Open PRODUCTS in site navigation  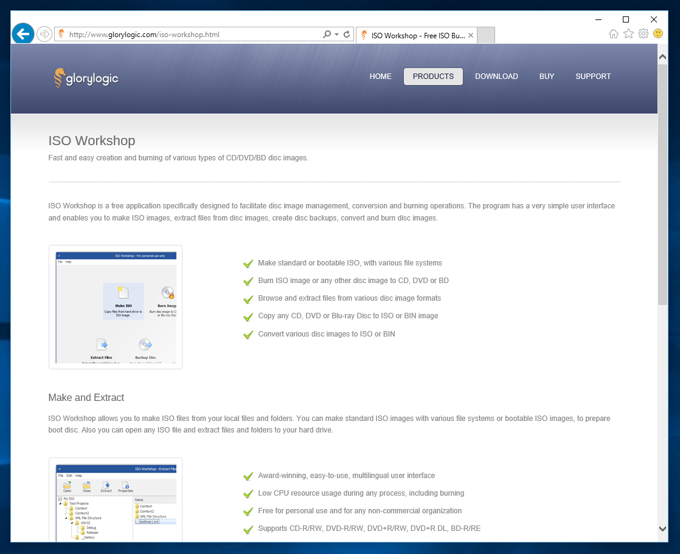click(433, 76)
